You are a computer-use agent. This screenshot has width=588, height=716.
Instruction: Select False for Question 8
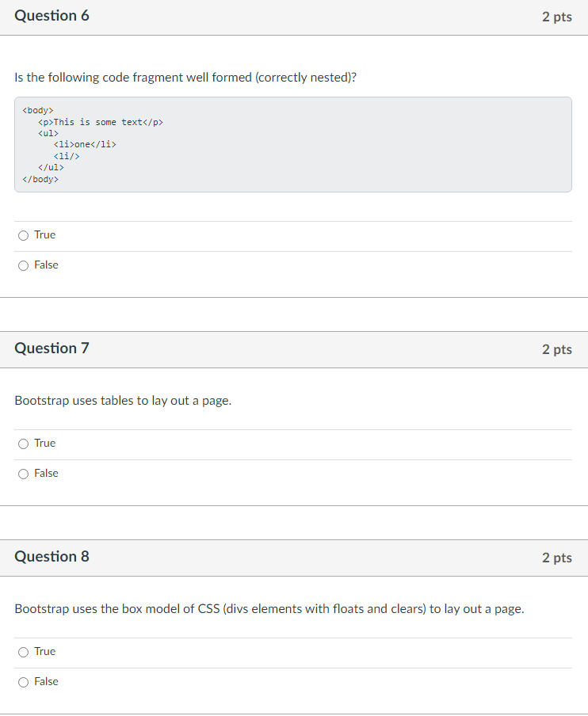pos(23,681)
